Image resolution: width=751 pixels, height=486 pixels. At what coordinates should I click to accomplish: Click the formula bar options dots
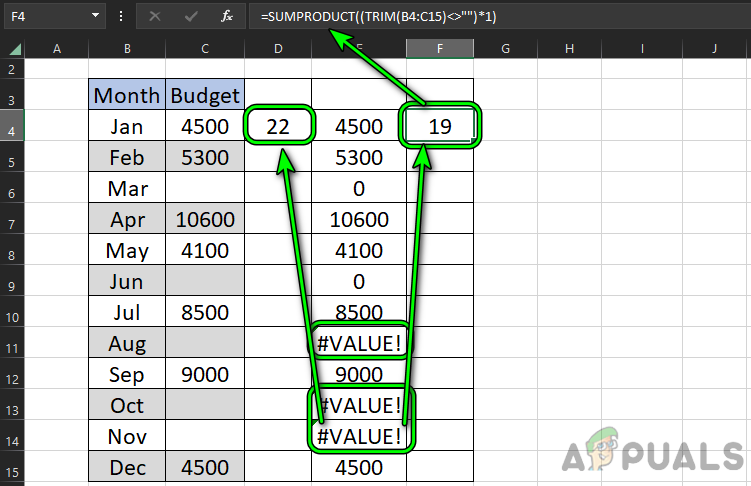point(121,16)
